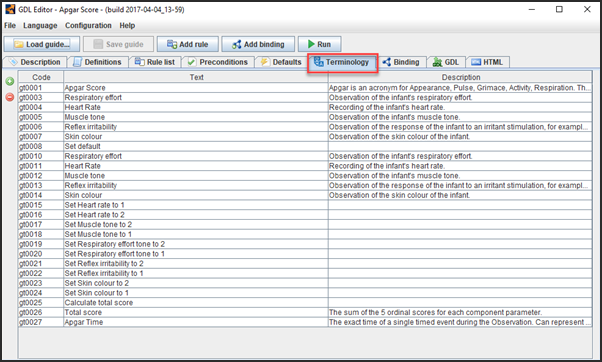The width and height of the screenshot is (602, 362).
Task: Click the disabled Save guide button
Action: tap(118, 44)
